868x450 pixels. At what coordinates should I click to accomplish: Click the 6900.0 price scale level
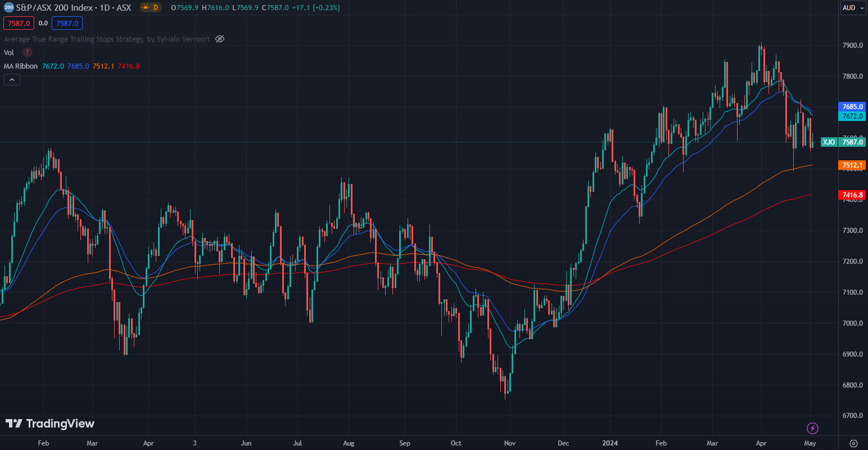tap(852, 354)
